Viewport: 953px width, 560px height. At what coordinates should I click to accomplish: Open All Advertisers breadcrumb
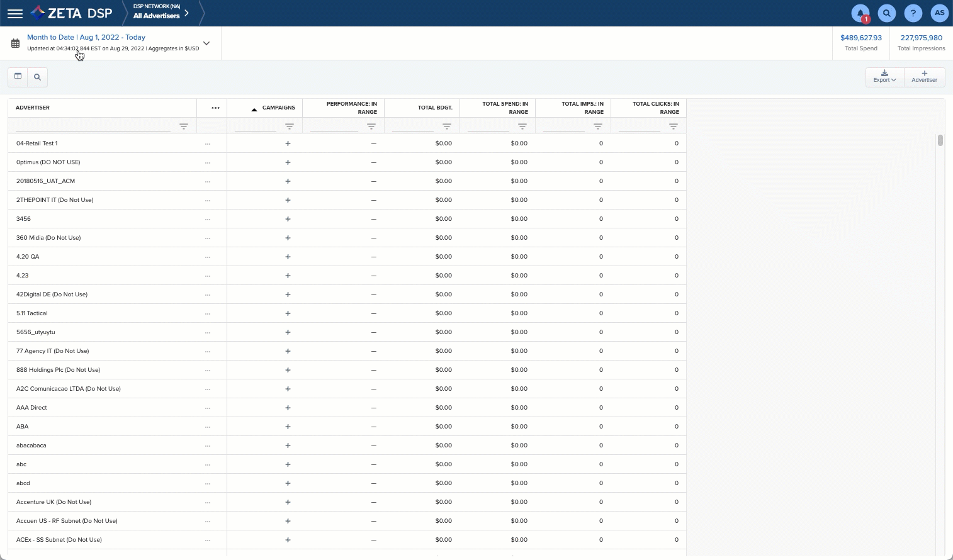[x=157, y=16]
